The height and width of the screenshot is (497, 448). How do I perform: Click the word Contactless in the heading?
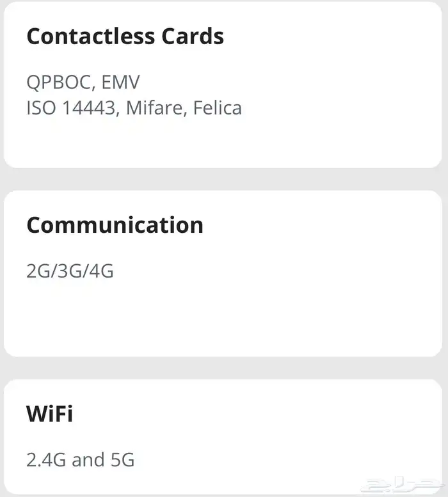92,36
